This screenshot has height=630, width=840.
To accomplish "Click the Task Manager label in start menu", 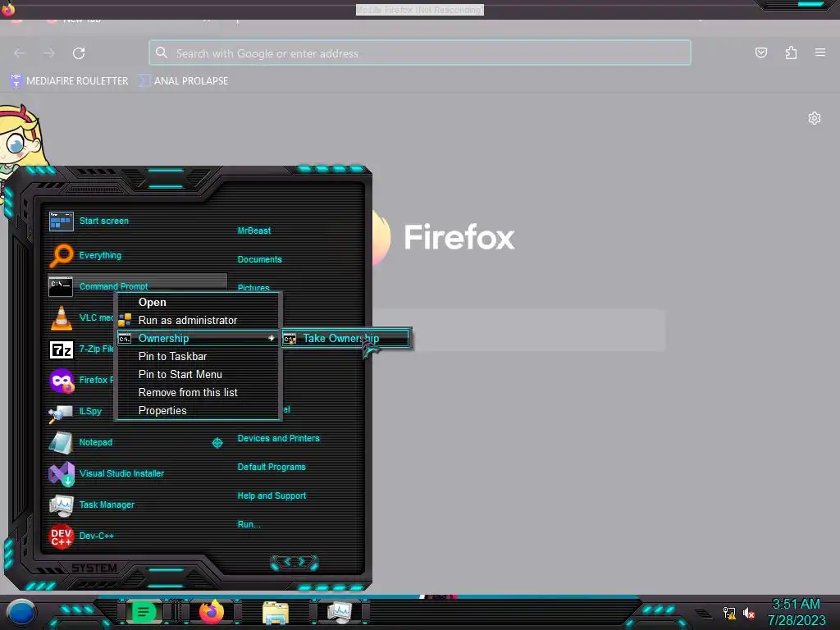I will click(107, 504).
